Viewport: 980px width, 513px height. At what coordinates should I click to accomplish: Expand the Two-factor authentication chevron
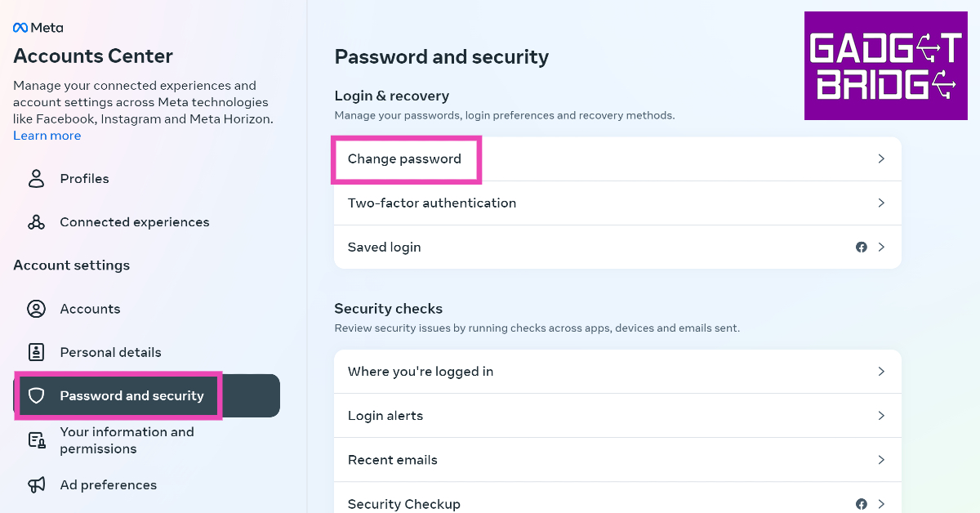pos(881,203)
